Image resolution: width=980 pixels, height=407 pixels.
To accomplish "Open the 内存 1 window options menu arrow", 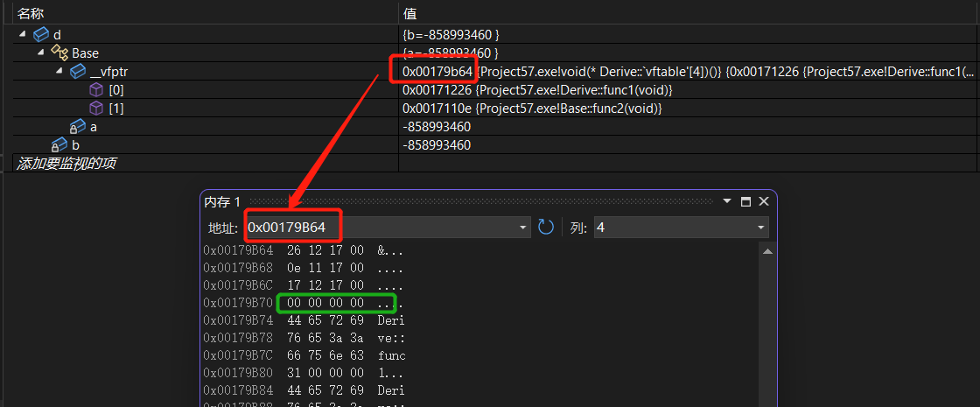I will click(x=727, y=201).
